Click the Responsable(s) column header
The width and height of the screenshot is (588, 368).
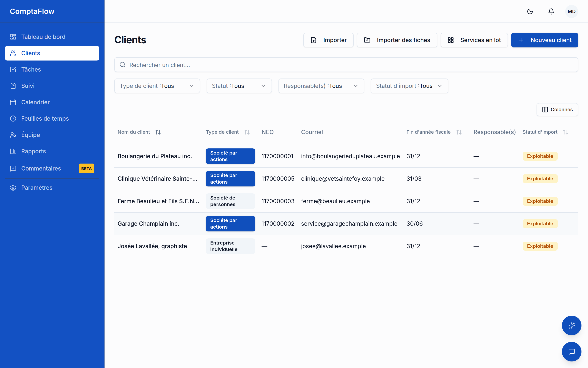pyautogui.click(x=494, y=132)
